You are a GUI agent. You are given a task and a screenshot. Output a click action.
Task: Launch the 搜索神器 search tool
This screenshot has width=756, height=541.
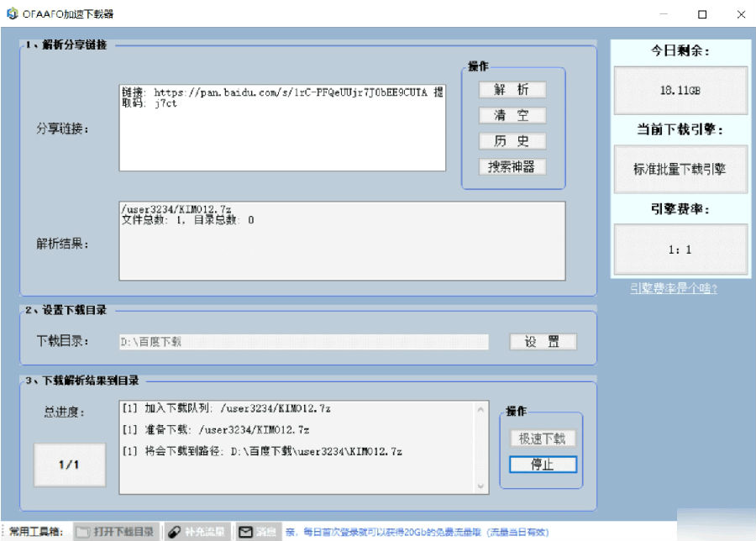point(512,167)
